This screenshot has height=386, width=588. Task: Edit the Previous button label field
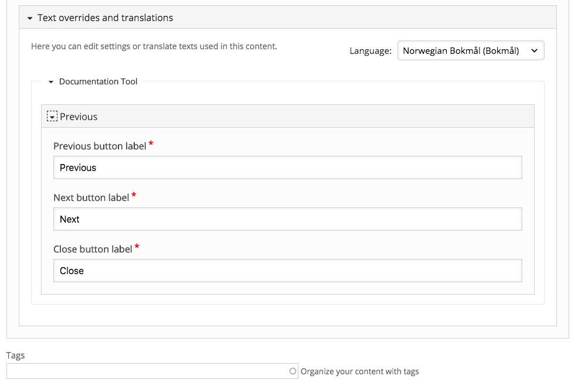288,168
